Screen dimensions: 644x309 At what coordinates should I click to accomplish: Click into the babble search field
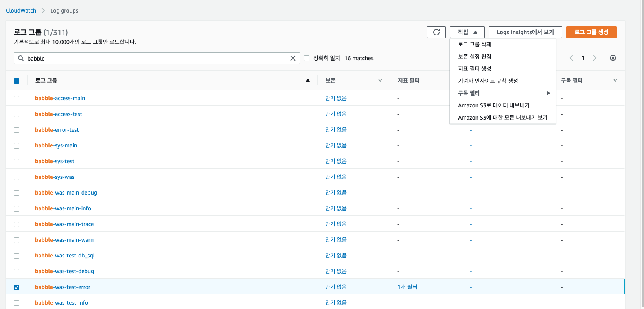click(x=156, y=58)
